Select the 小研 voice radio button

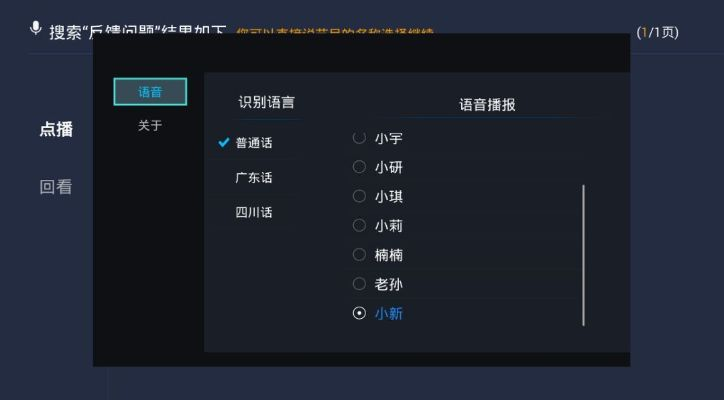(360, 167)
